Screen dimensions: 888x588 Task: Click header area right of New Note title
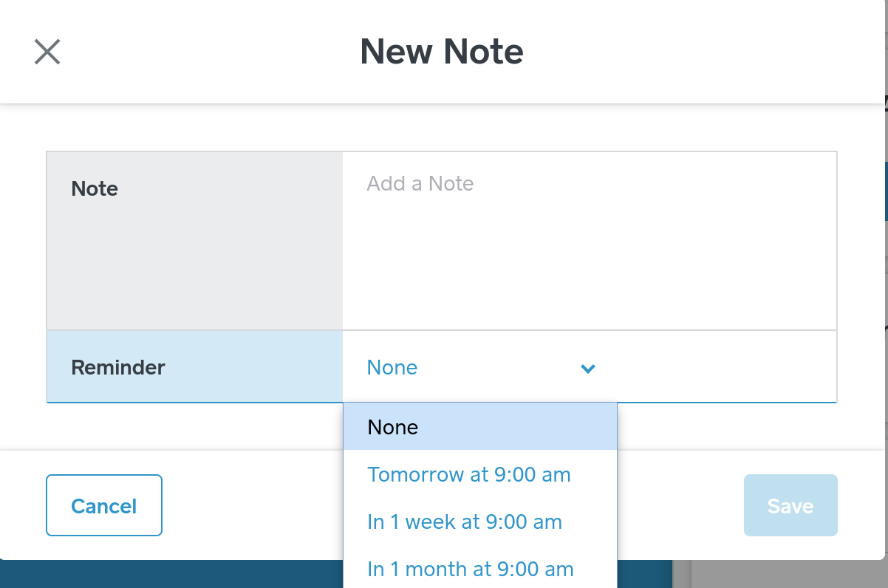tap(702, 52)
